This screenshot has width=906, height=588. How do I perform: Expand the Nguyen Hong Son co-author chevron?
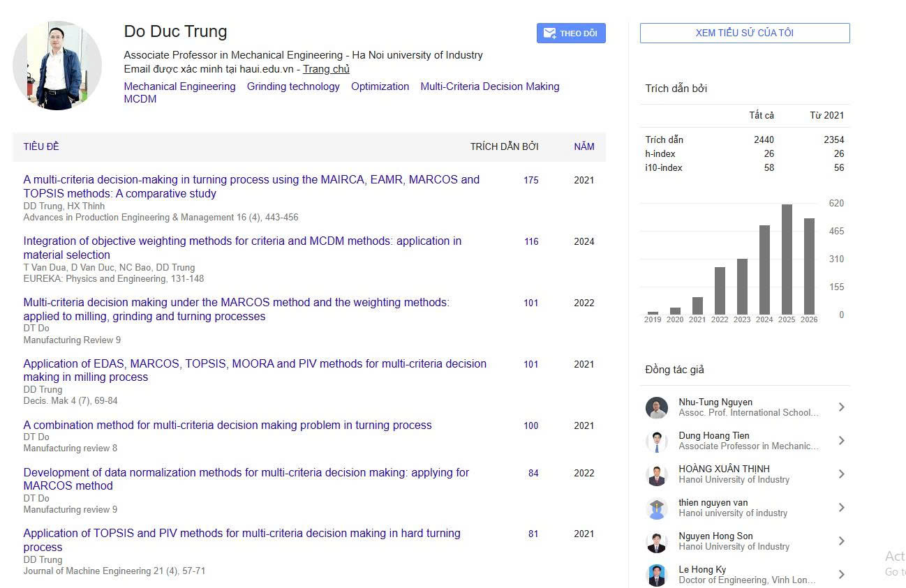click(842, 541)
